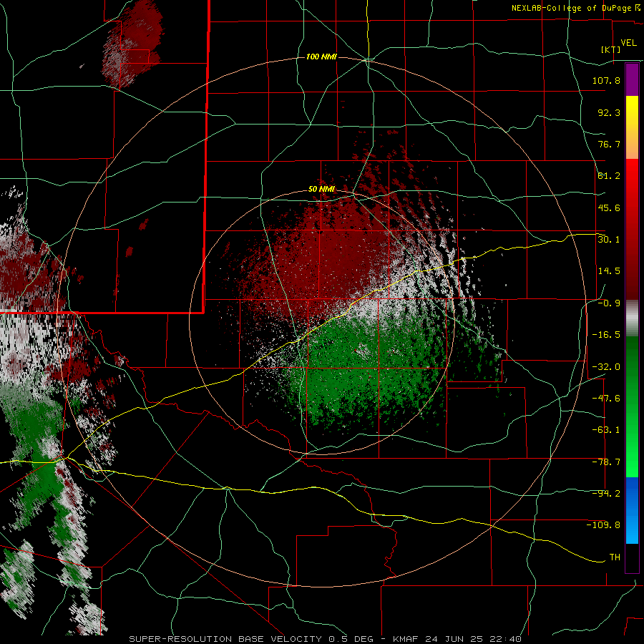Image resolution: width=644 pixels, height=644 pixels.
Task: Pick the red segment of the velocity scale
Action: 632,229
